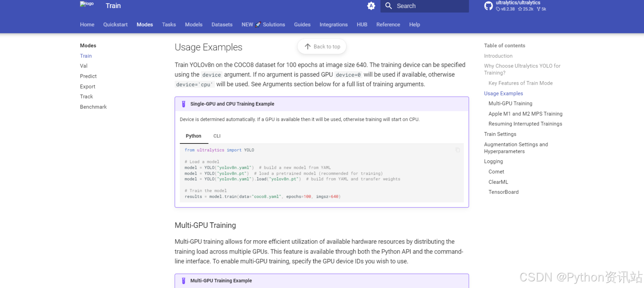644x288 pixels.
Task: Click the Table of contents heading
Action: tap(504, 45)
